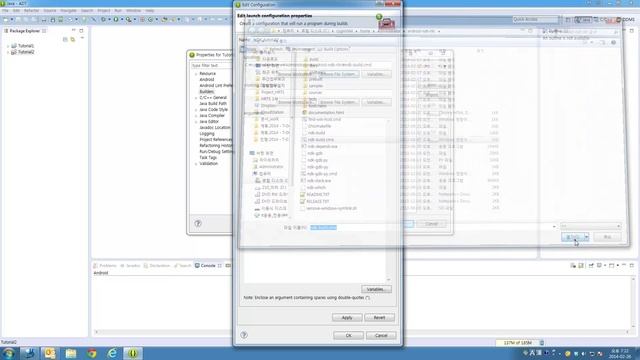This screenshot has width=640, height=360.
Task: Open Windows Start button
Action: point(8,353)
